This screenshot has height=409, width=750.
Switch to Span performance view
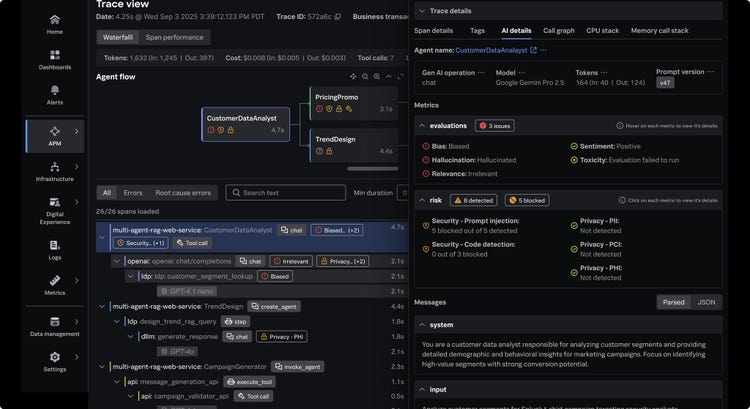click(174, 37)
